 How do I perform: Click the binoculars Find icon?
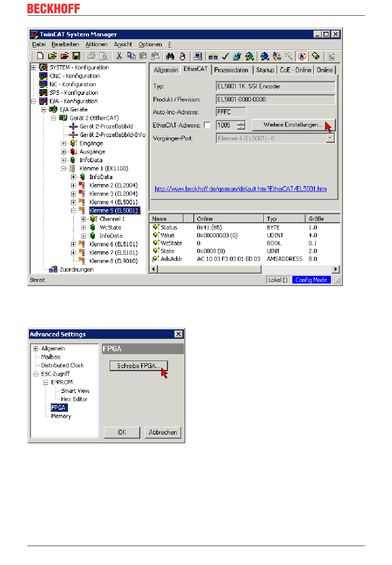click(x=170, y=56)
